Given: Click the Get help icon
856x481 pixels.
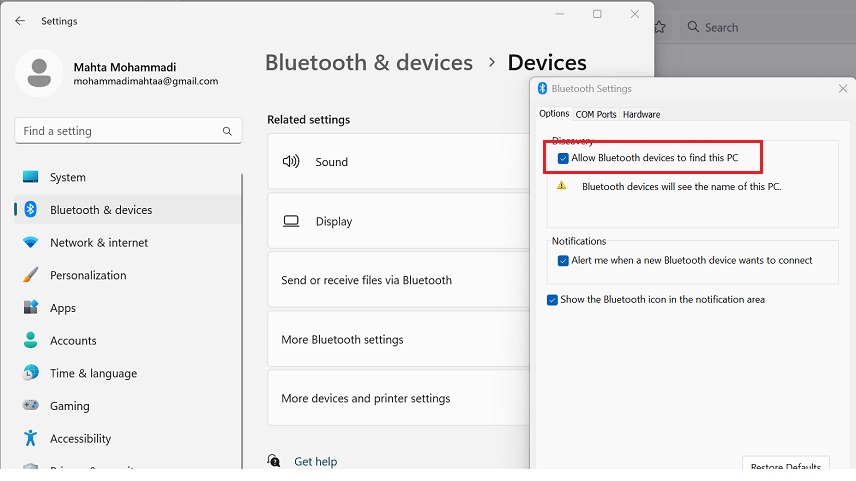Looking at the screenshot, I should point(274,461).
